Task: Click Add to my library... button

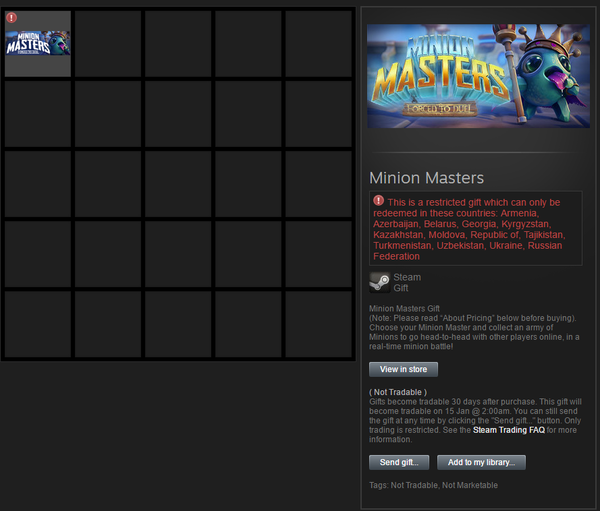Action: pos(481,462)
